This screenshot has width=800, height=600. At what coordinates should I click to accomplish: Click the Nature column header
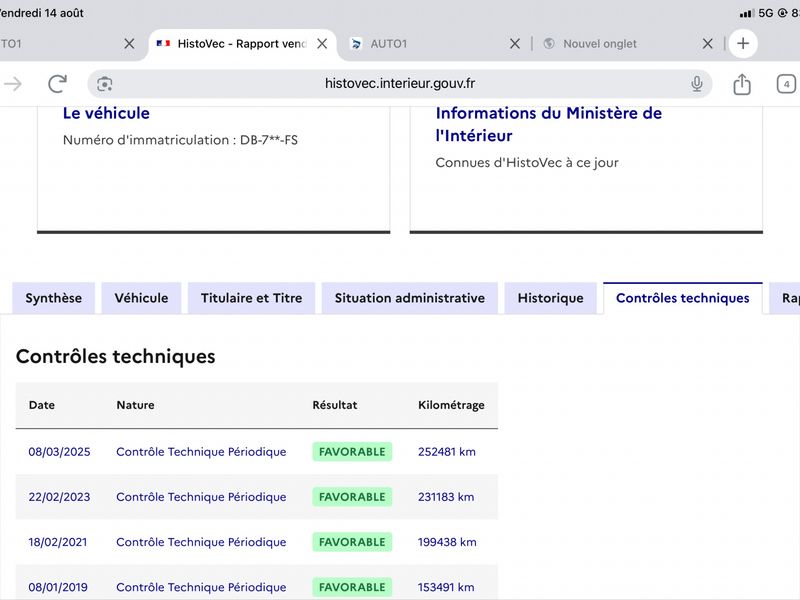click(x=135, y=405)
